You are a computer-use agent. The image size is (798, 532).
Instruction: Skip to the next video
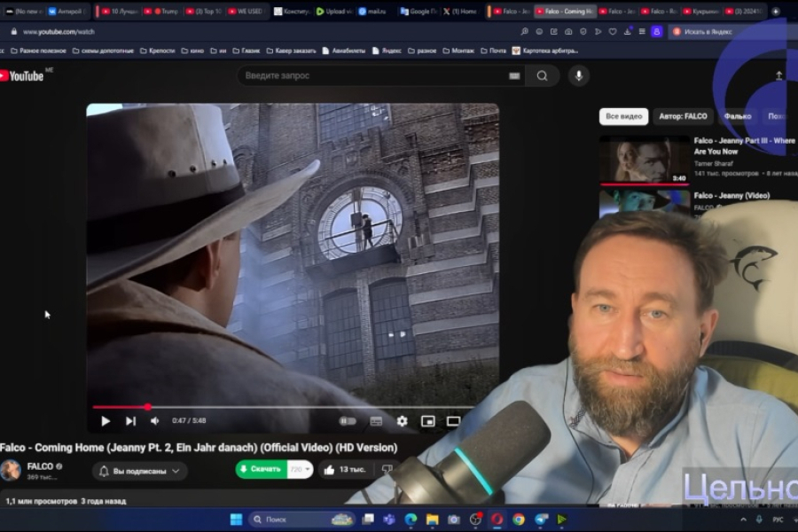[130, 421]
